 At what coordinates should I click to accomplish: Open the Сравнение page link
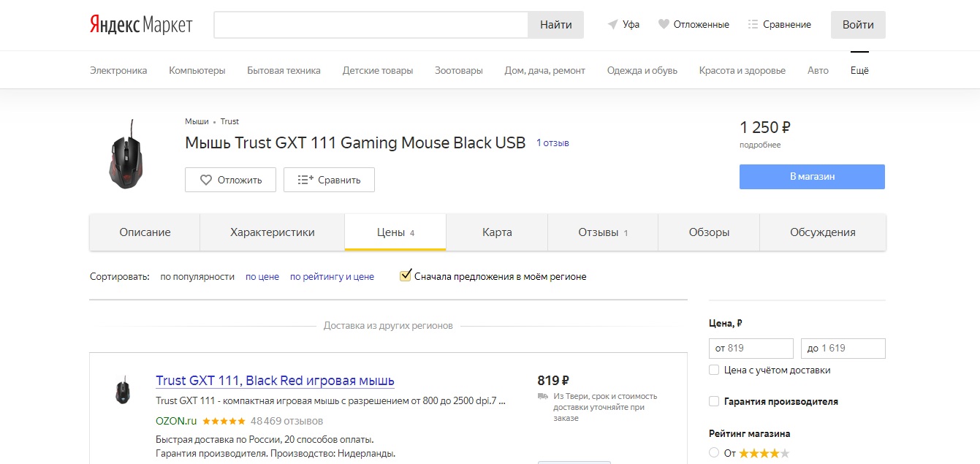[787, 24]
